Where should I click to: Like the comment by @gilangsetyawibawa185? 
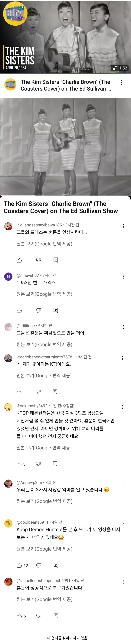point(19,260)
